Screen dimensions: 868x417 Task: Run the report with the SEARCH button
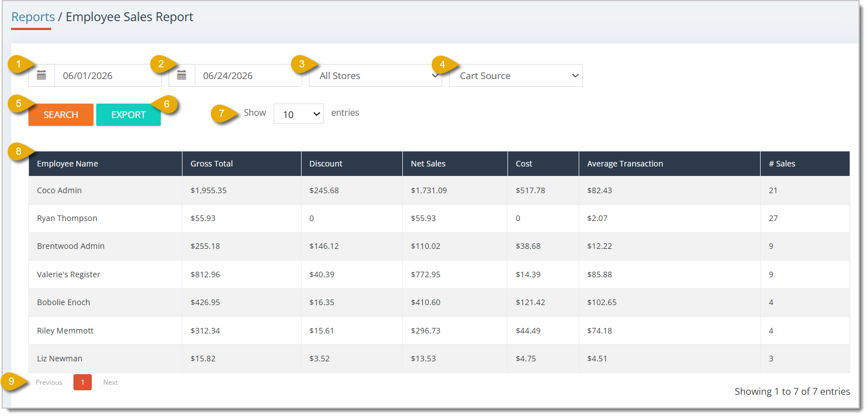tap(61, 115)
